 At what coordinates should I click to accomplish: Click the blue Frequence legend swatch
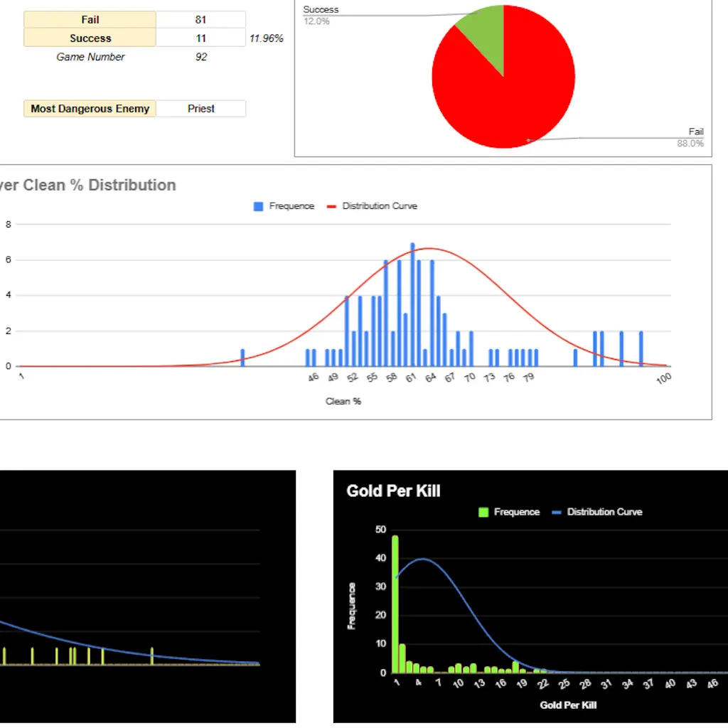click(258, 206)
